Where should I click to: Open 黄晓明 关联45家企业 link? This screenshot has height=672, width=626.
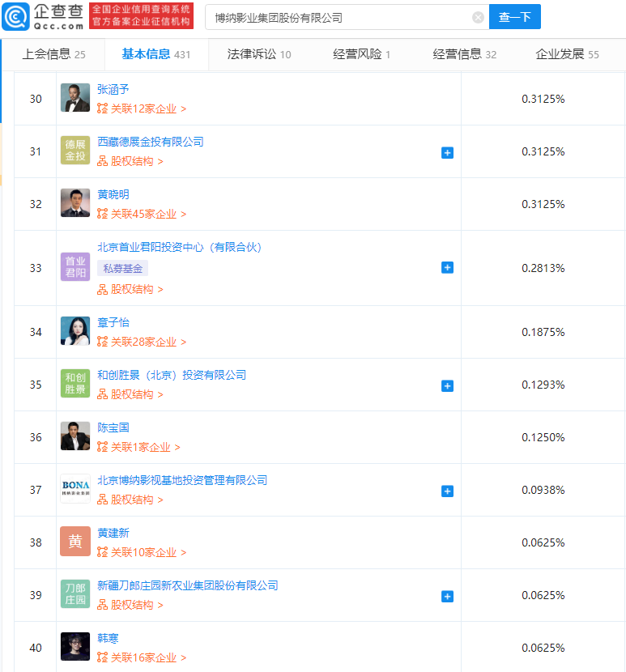point(142,214)
